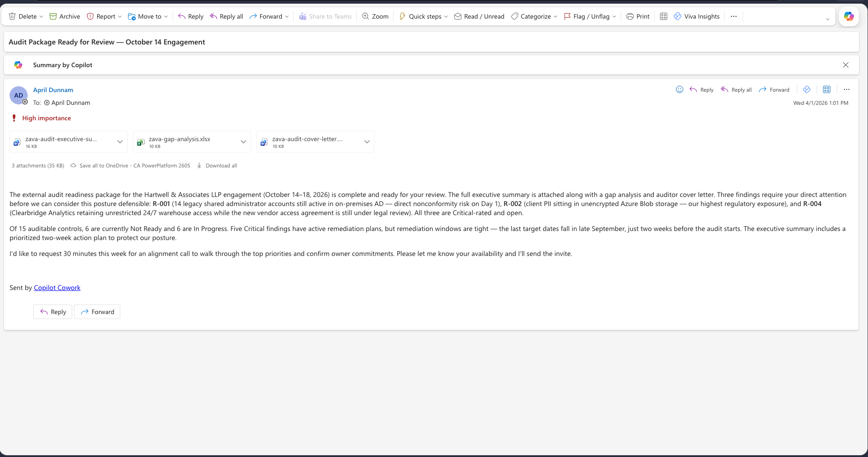Open Zoom control in the toolbar
868x457 pixels.
pos(375,16)
